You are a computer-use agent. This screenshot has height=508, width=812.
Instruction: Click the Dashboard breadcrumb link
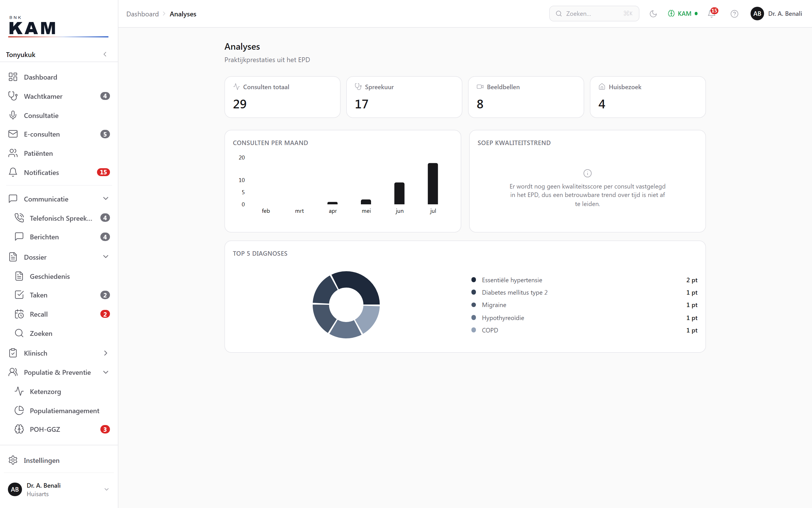click(142, 14)
